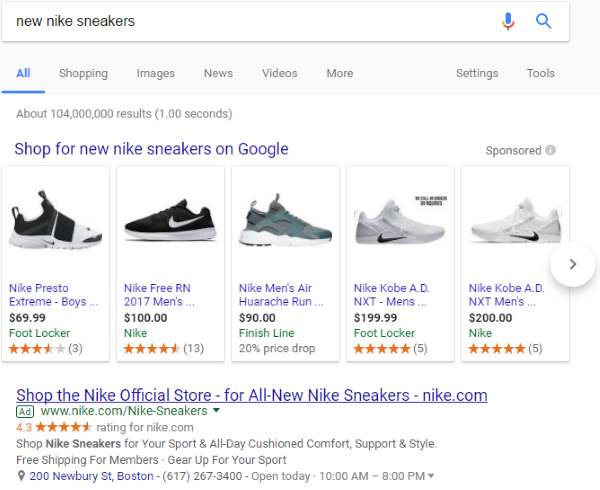The height and width of the screenshot is (490, 600).
Task: Click the Sponsored info icon
Action: tap(551, 151)
